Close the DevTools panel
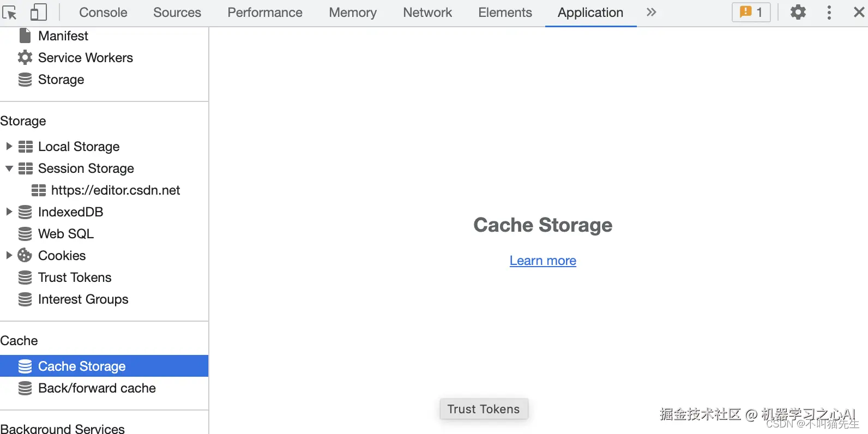Viewport: 868px width, 434px height. (x=859, y=12)
